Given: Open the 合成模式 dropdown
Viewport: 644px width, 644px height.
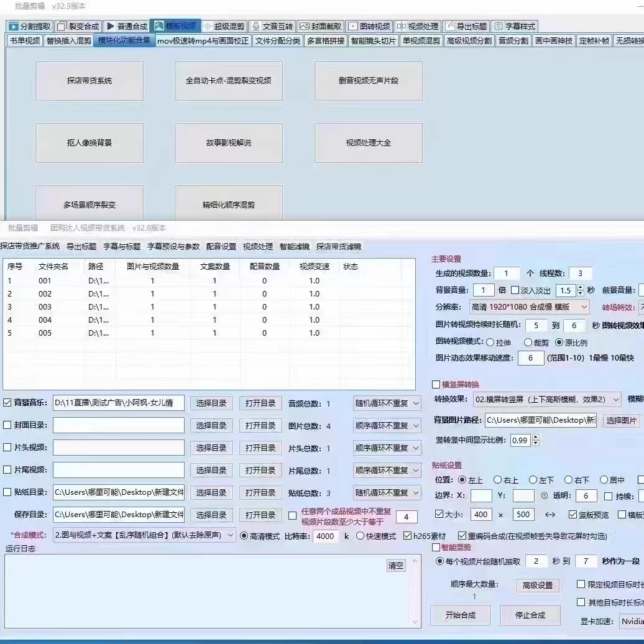Looking at the screenshot, I should [144, 535].
